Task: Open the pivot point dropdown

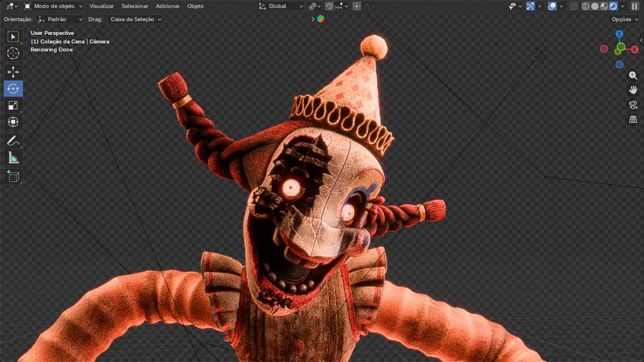Action: (315, 6)
